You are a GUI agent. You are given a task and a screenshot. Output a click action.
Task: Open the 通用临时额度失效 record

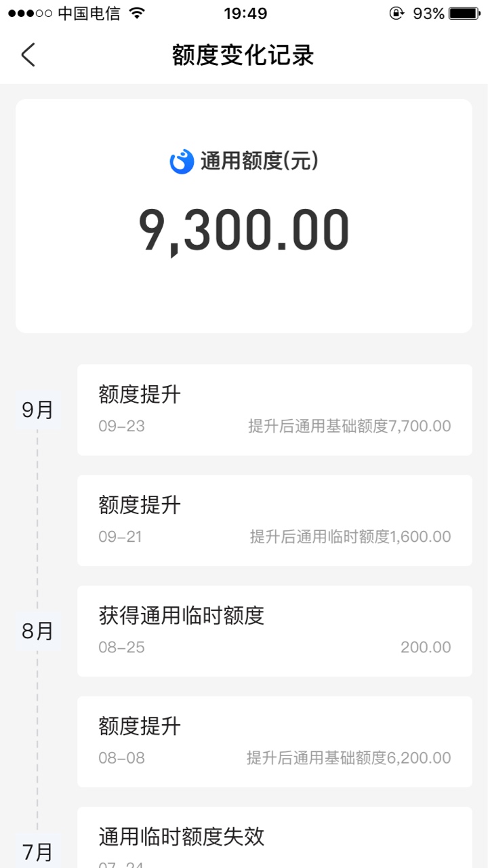274,837
